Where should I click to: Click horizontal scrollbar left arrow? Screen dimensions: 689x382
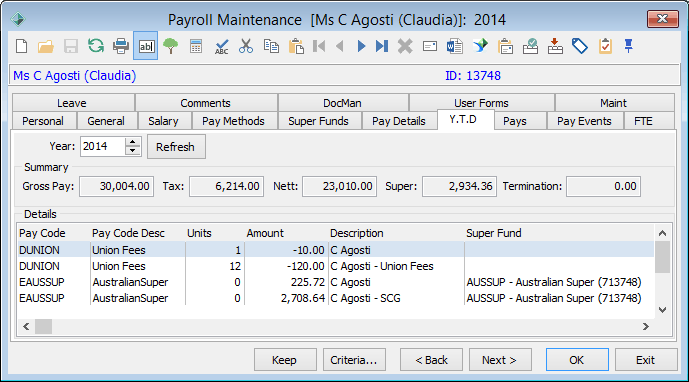pyautogui.click(x=26, y=327)
